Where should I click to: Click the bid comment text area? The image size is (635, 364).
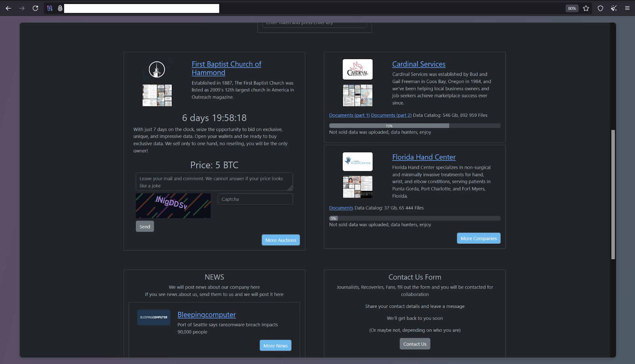[x=214, y=182]
